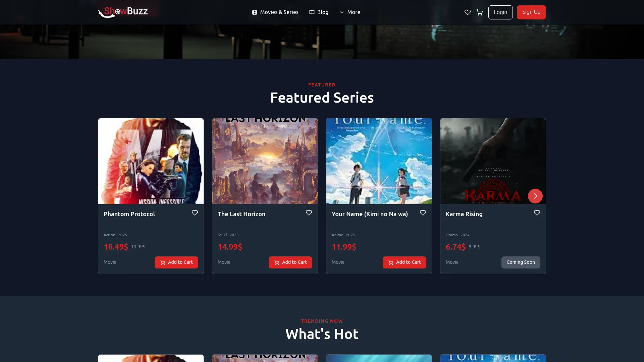Open The Last Horizon poster thumbnail

point(265,161)
